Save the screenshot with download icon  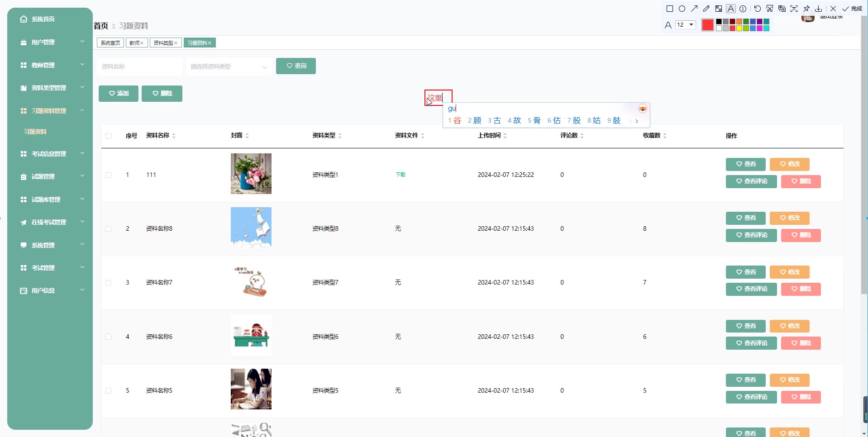point(819,9)
